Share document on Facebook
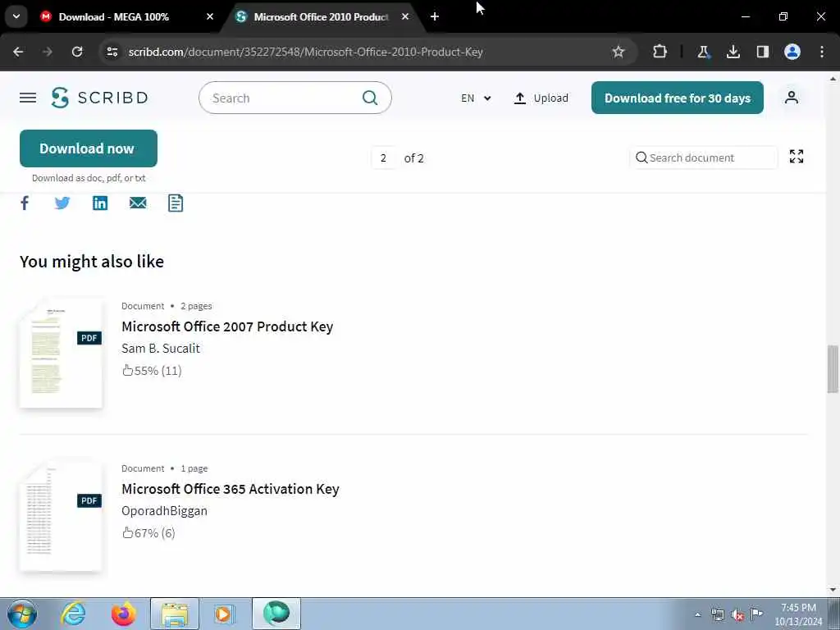 (x=25, y=203)
